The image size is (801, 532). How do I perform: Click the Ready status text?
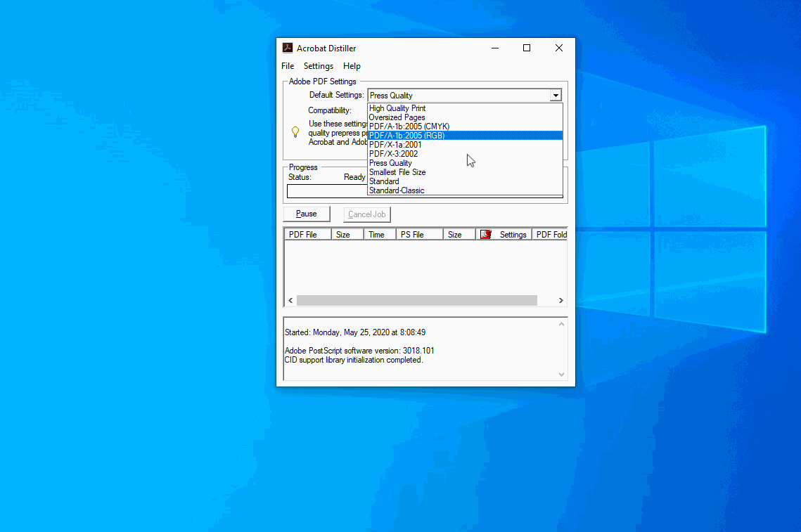tap(354, 177)
